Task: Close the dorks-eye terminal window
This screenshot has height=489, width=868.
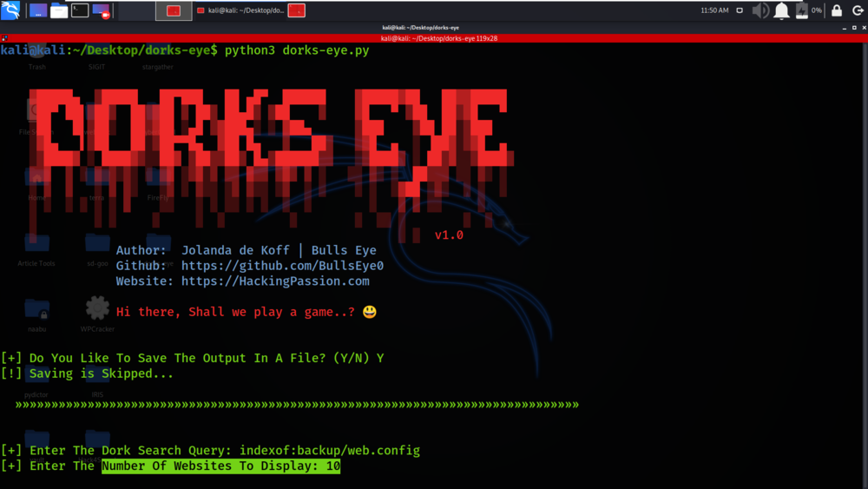Action: (x=865, y=28)
